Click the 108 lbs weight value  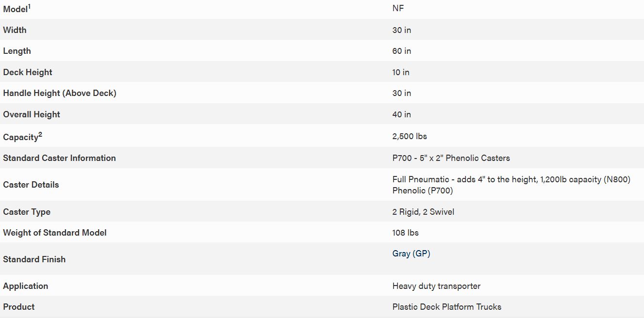coord(405,233)
